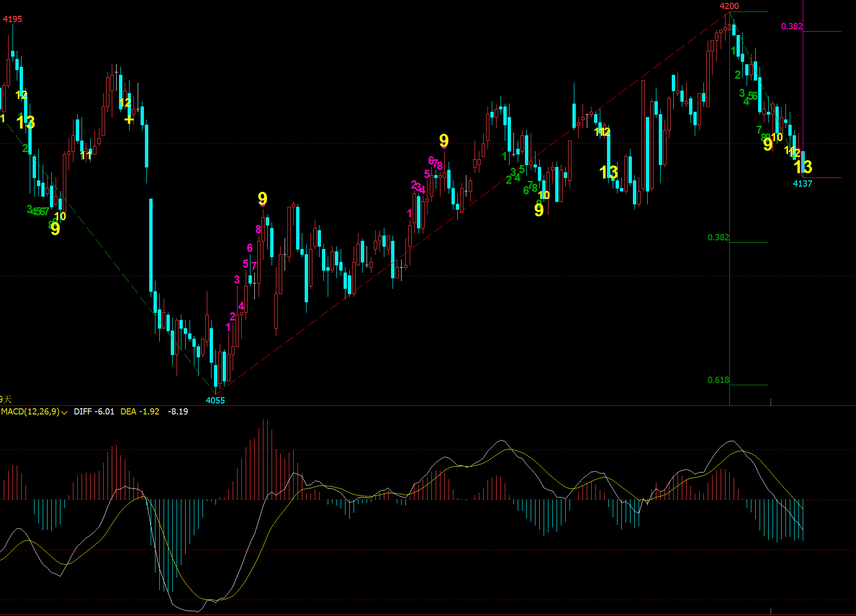This screenshot has height=616, width=856.
Task: Click the green 1 just below 4200 peak
Action: pos(733,51)
